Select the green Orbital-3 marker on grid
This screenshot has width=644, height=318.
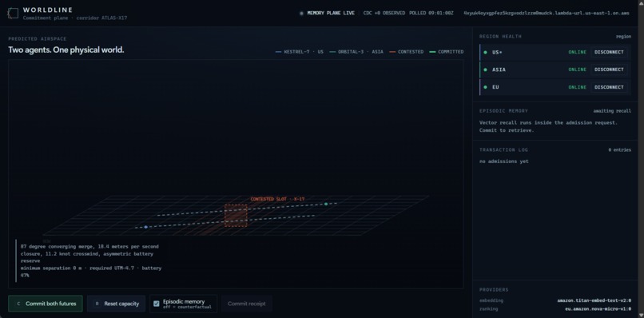pos(326,204)
